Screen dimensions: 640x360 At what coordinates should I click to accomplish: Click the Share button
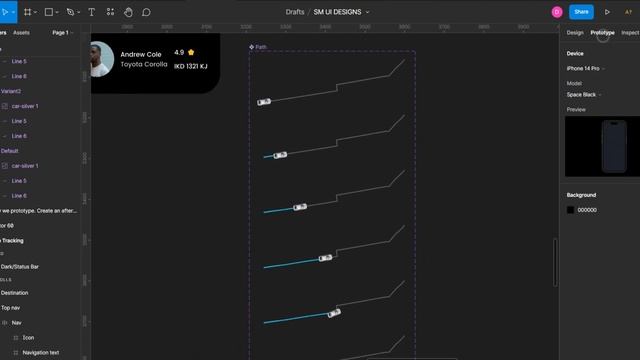point(581,12)
